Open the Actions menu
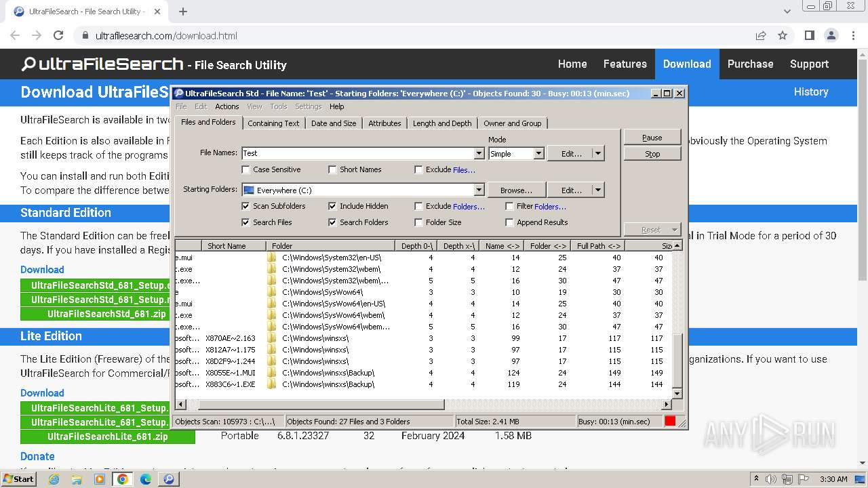 (x=227, y=106)
